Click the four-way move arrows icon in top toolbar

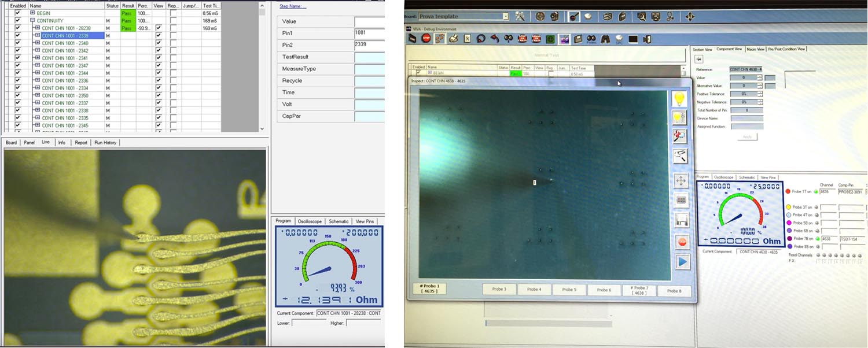tap(690, 16)
